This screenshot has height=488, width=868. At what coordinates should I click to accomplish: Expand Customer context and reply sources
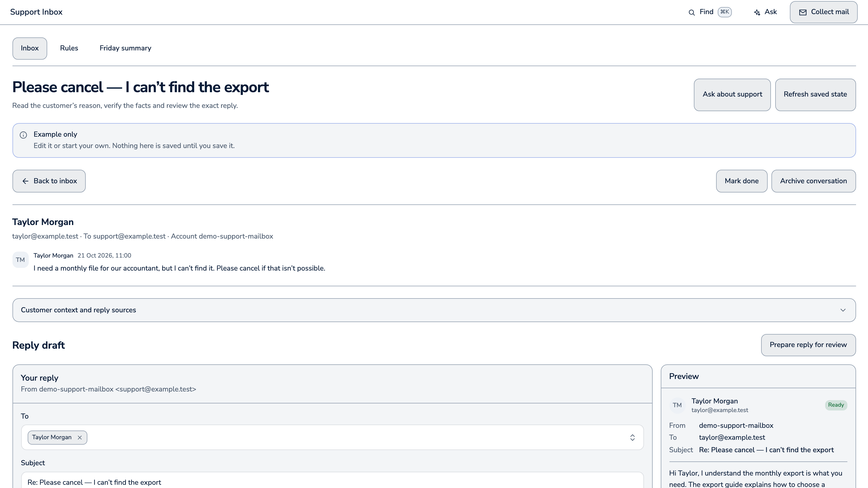434,310
